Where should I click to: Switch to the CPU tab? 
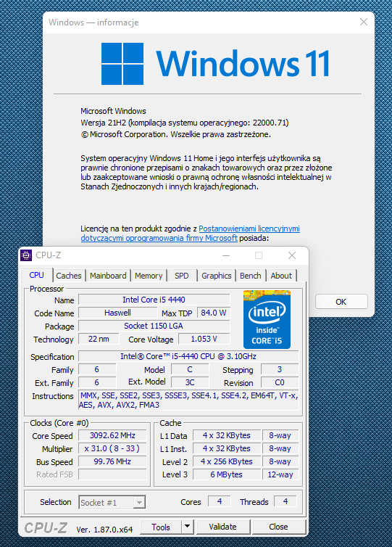point(36,275)
